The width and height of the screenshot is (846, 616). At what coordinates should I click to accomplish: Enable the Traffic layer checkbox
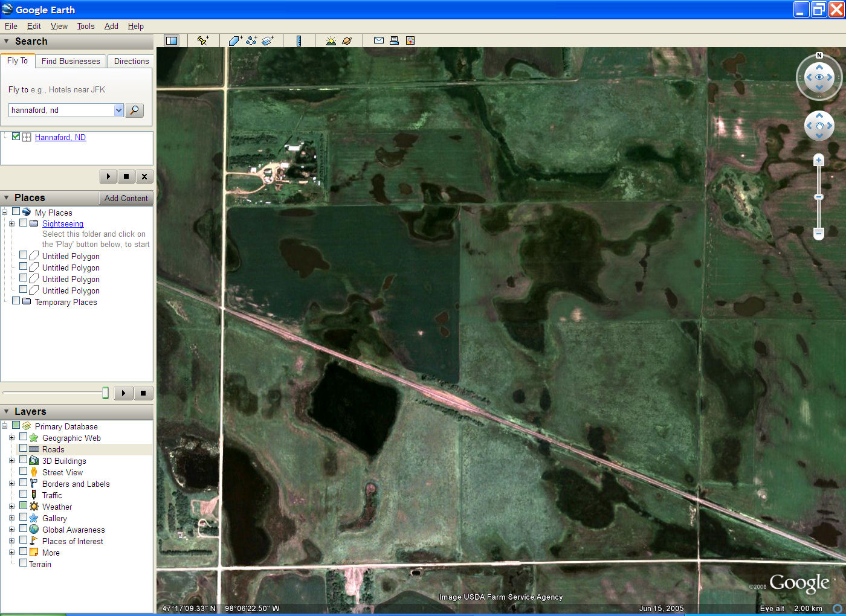tap(23, 494)
